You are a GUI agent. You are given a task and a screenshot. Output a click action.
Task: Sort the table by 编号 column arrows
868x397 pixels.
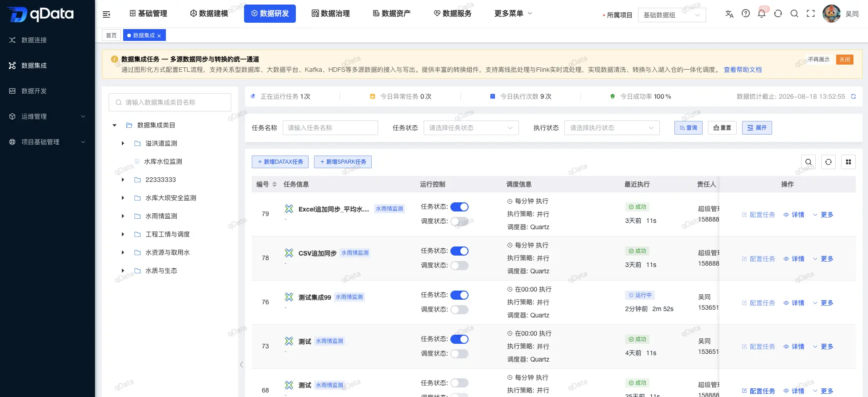(x=274, y=184)
